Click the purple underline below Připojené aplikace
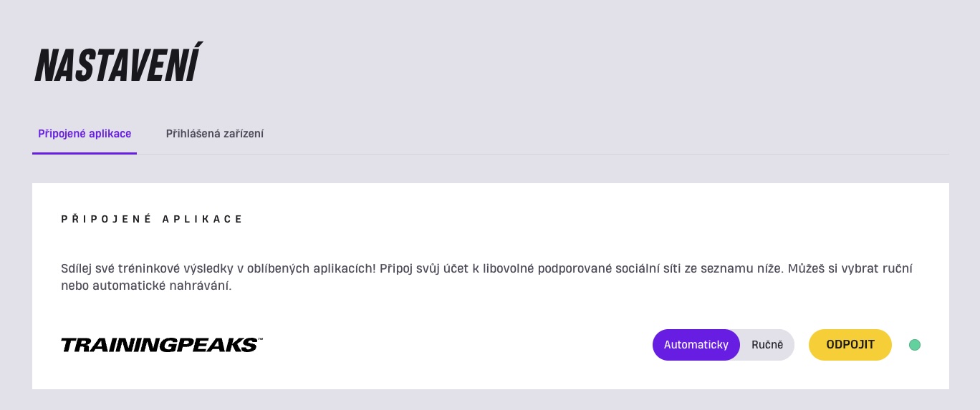 pos(85,153)
